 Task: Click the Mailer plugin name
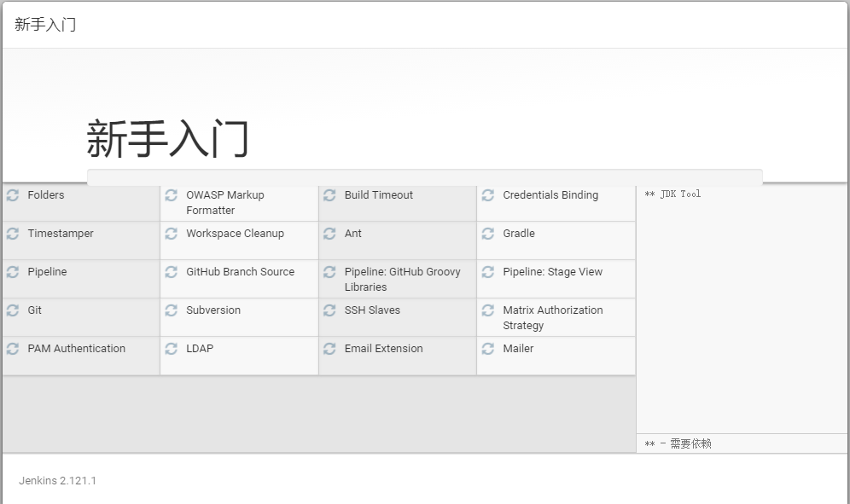click(518, 349)
